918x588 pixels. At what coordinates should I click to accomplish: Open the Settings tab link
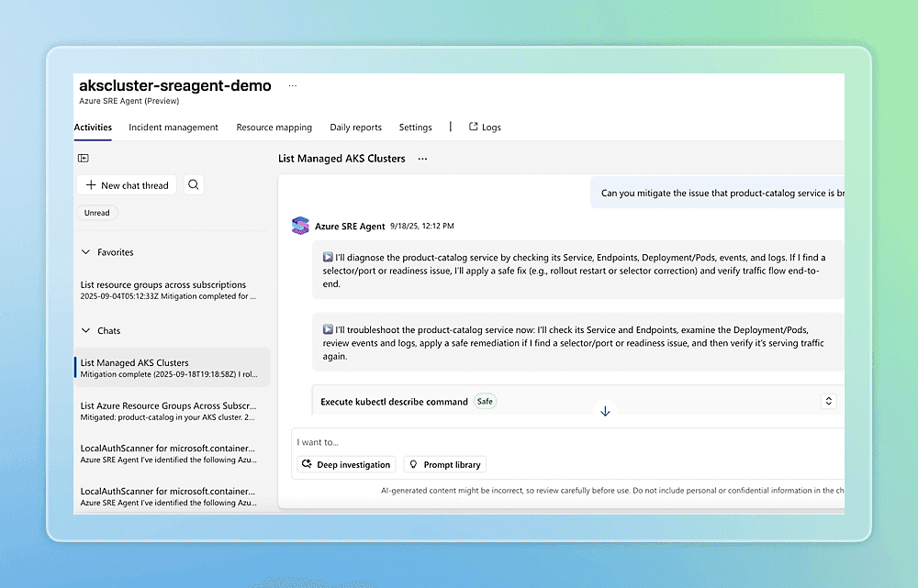(415, 127)
